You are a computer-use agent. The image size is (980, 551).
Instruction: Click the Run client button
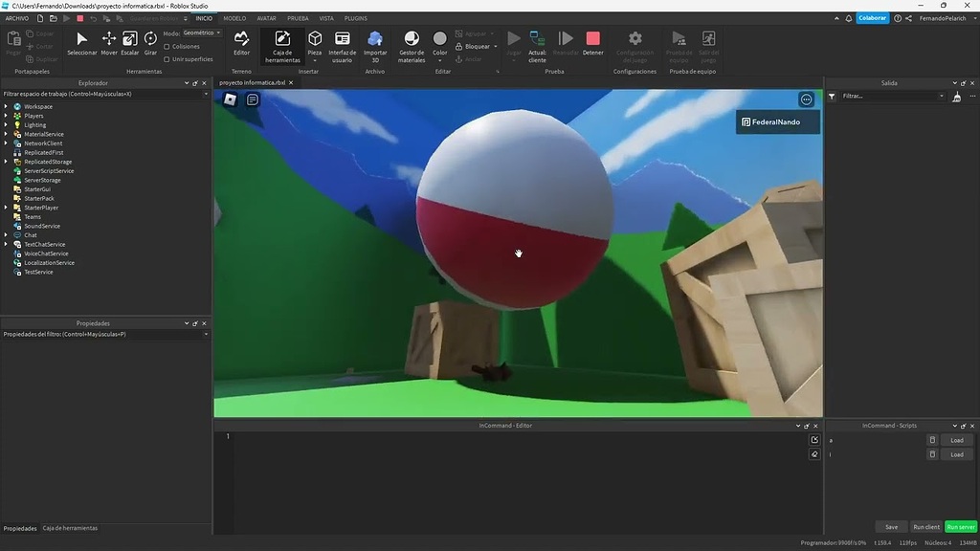926,527
